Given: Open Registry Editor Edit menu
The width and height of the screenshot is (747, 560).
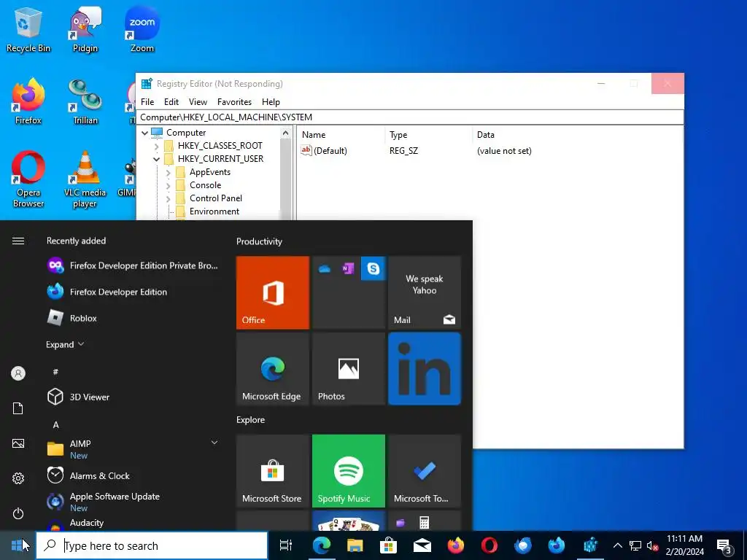Looking at the screenshot, I should (171, 102).
